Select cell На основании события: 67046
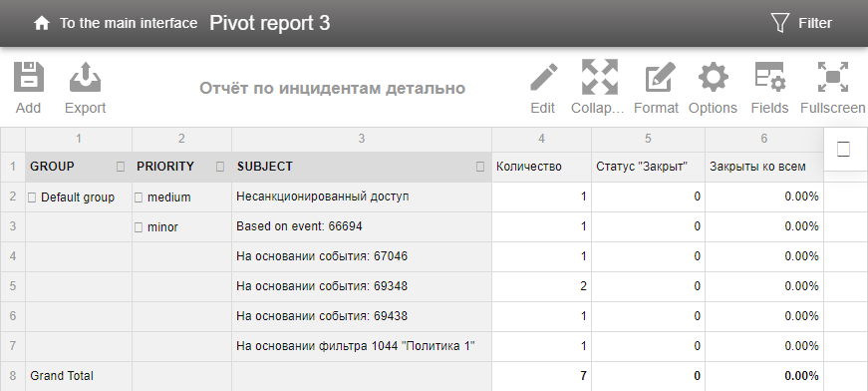 [362, 257]
